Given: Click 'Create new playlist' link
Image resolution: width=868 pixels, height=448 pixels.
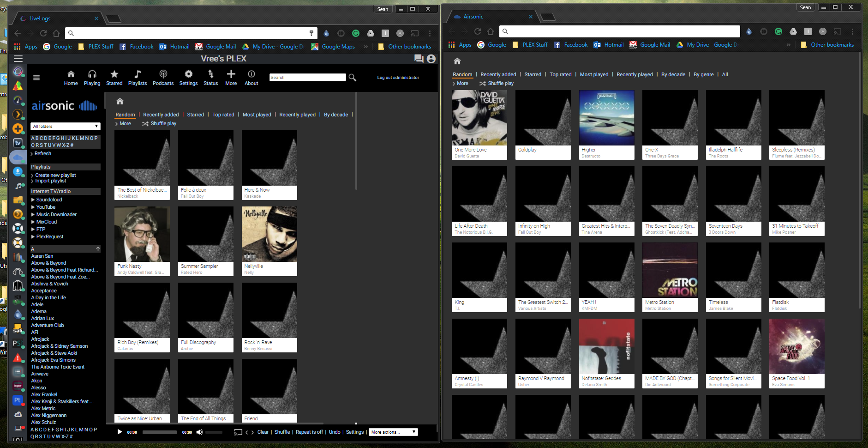Looking at the screenshot, I should click(x=55, y=176).
